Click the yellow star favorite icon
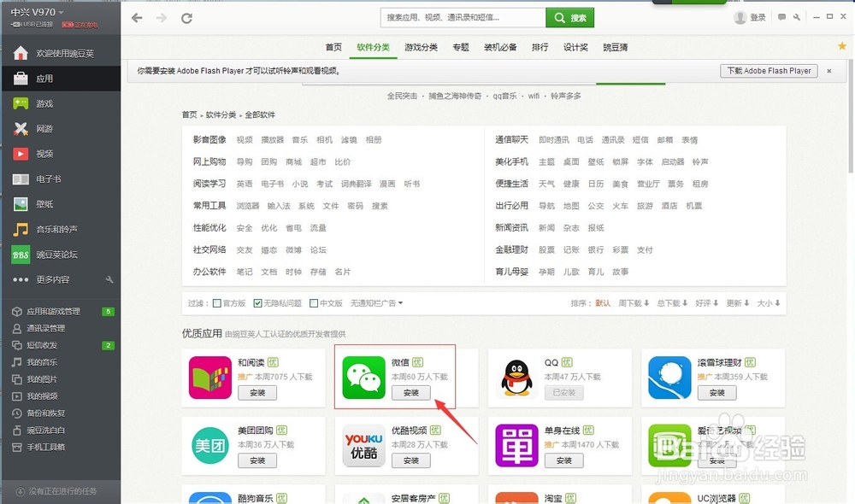Image resolution: width=855 pixels, height=504 pixels. [842, 46]
